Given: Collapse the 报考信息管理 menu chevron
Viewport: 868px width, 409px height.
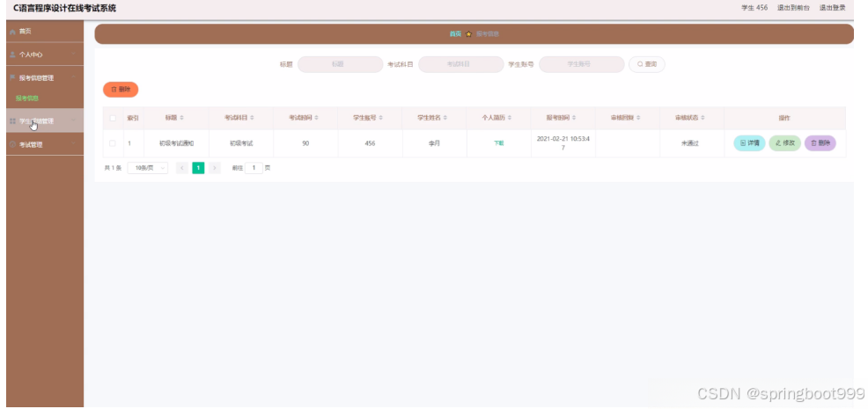Looking at the screenshot, I should click(74, 77).
